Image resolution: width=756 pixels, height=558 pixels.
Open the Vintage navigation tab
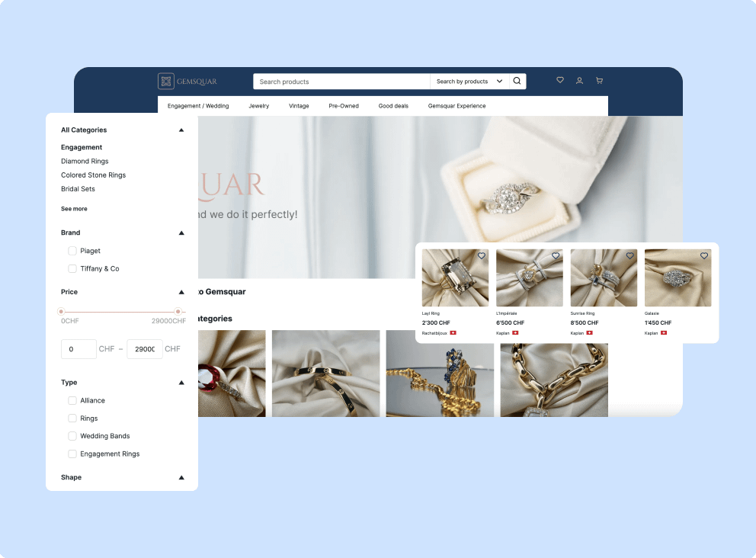click(x=299, y=106)
